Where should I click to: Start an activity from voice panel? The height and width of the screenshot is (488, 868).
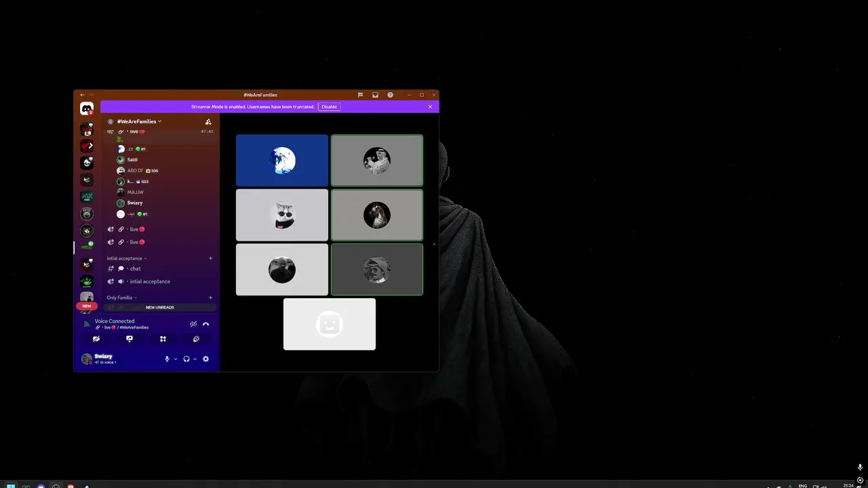[163, 339]
